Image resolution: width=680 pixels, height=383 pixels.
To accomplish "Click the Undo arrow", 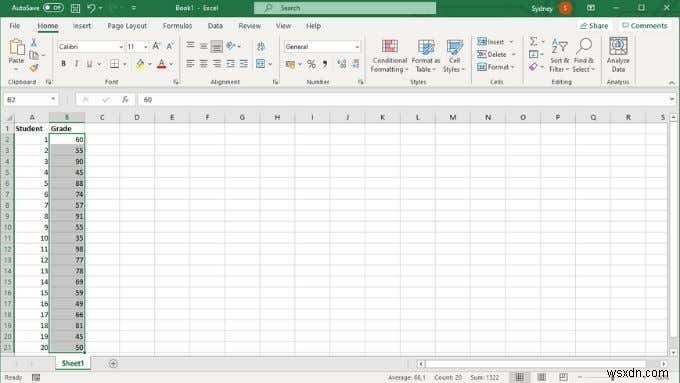I will tap(91, 8).
